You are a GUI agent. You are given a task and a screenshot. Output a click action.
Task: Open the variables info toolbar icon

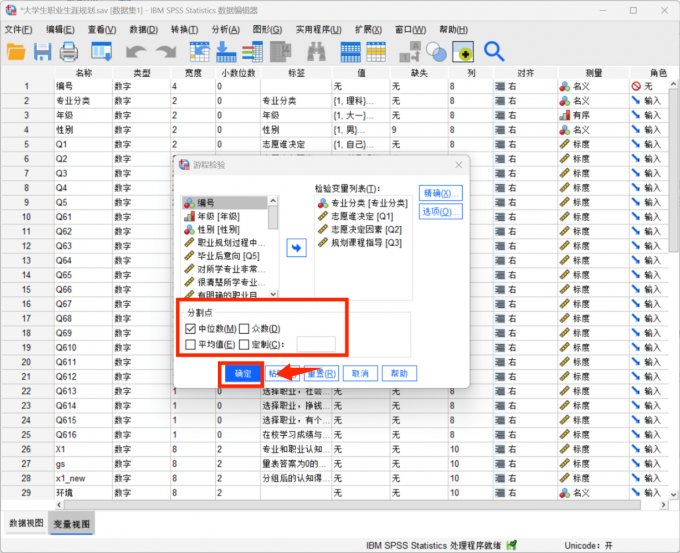[x=252, y=52]
